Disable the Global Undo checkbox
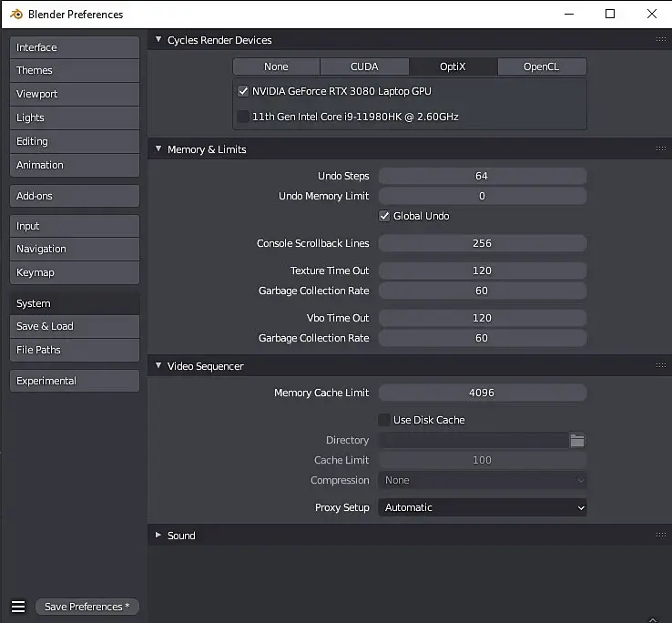Image resolution: width=672 pixels, height=623 pixels. (x=384, y=217)
